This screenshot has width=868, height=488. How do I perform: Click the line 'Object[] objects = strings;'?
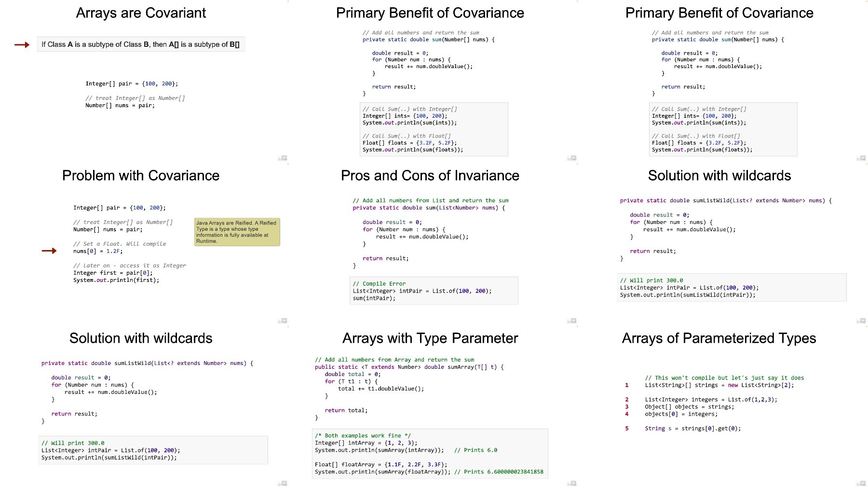[690, 407]
